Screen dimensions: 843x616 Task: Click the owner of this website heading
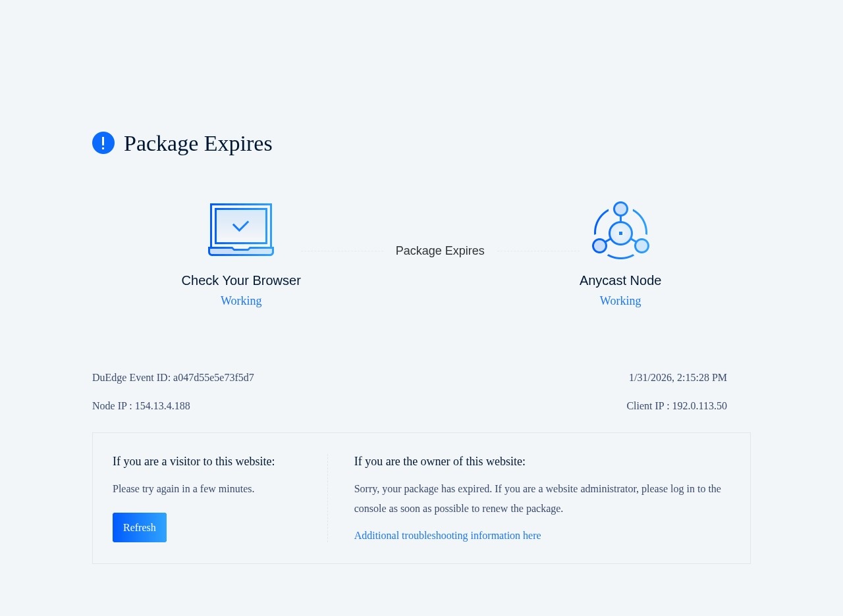pos(440,461)
